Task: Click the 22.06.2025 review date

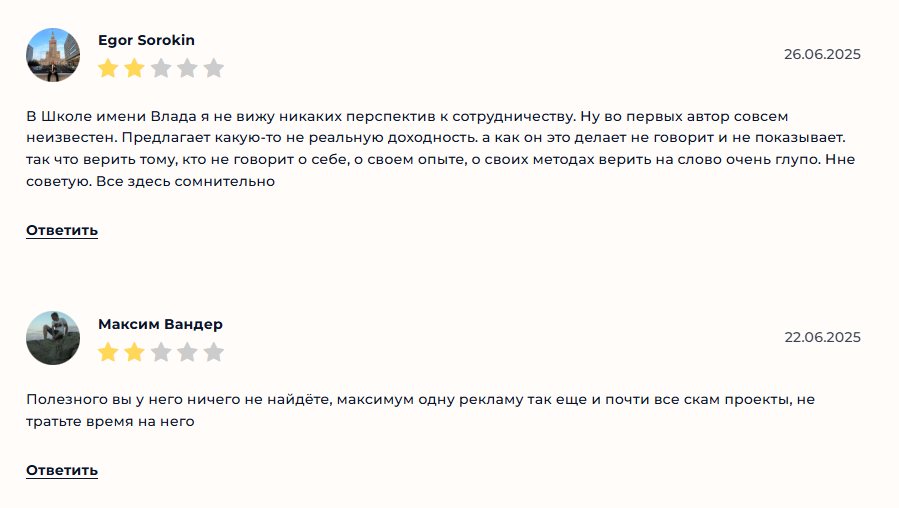Action: pos(822,337)
